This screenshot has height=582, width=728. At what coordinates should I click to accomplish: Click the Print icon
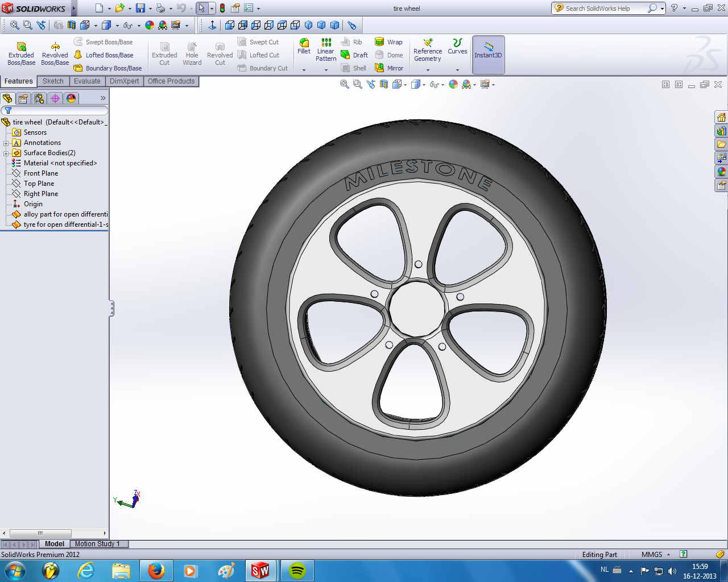click(x=160, y=8)
